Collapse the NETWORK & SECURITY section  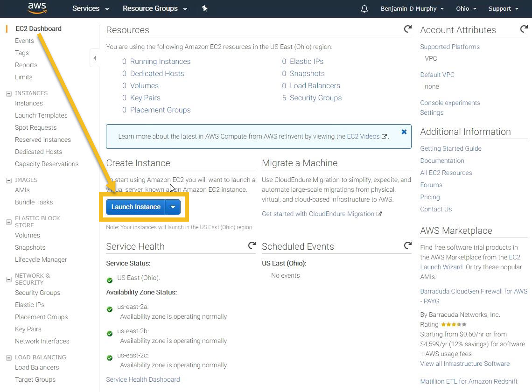pos(9,280)
